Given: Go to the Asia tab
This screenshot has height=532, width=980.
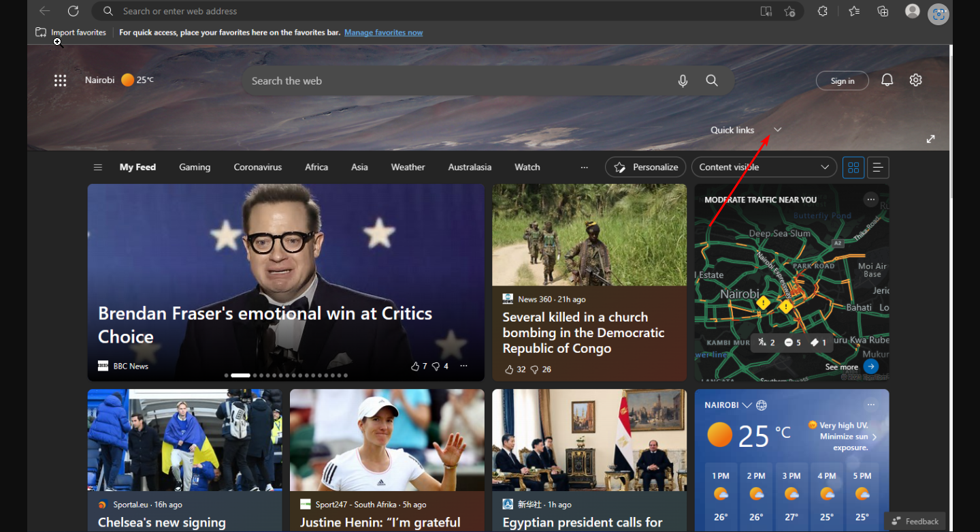Looking at the screenshot, I should (x=359, y=167).
